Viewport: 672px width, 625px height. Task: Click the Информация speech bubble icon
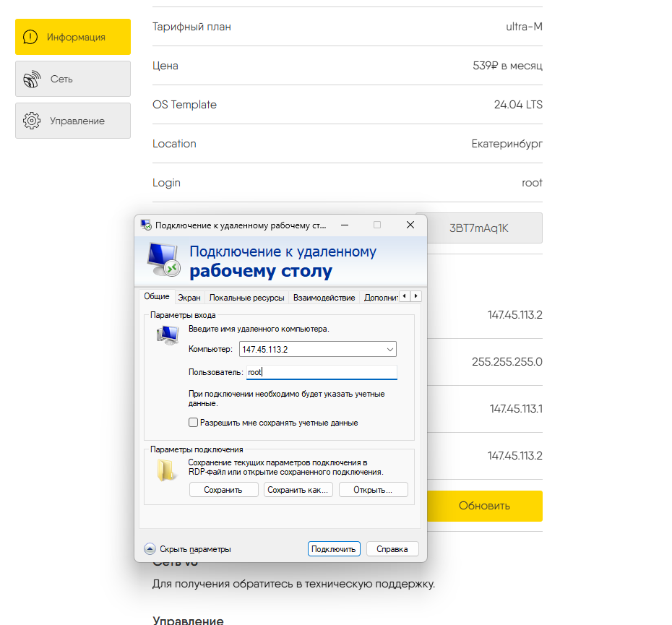[30, 37]
